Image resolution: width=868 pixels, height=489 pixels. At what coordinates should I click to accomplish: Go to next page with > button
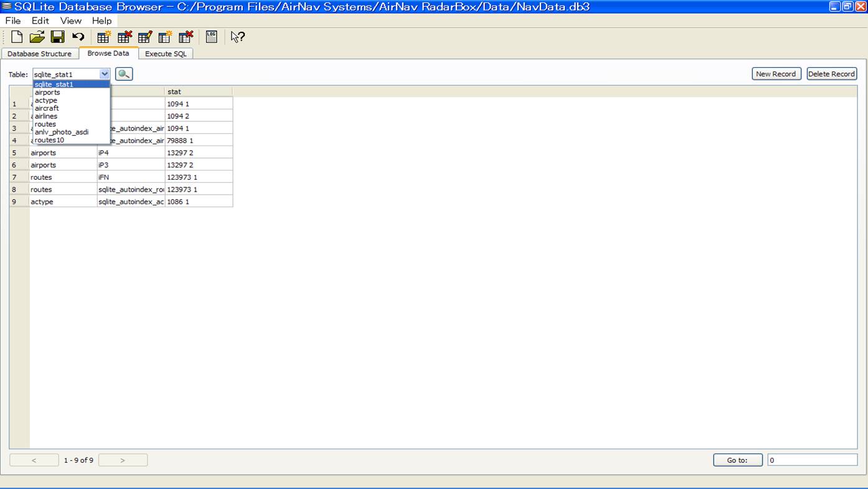click(x=123, y=460)
